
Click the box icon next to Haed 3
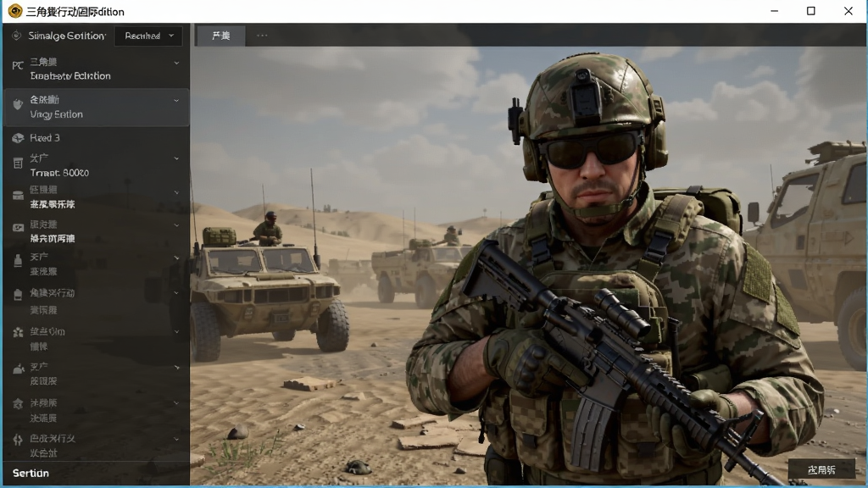click(18, 138)
